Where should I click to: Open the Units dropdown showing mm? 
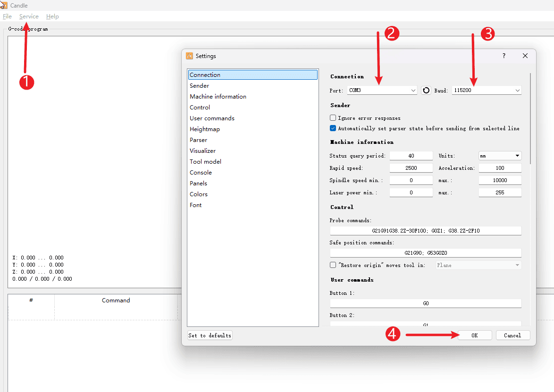click(x=500, y=155)
